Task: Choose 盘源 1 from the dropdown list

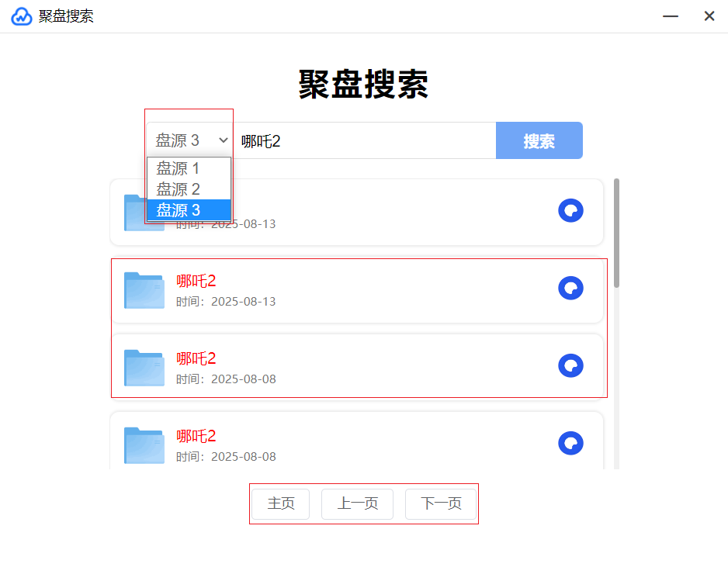Action: coord(189,168)
